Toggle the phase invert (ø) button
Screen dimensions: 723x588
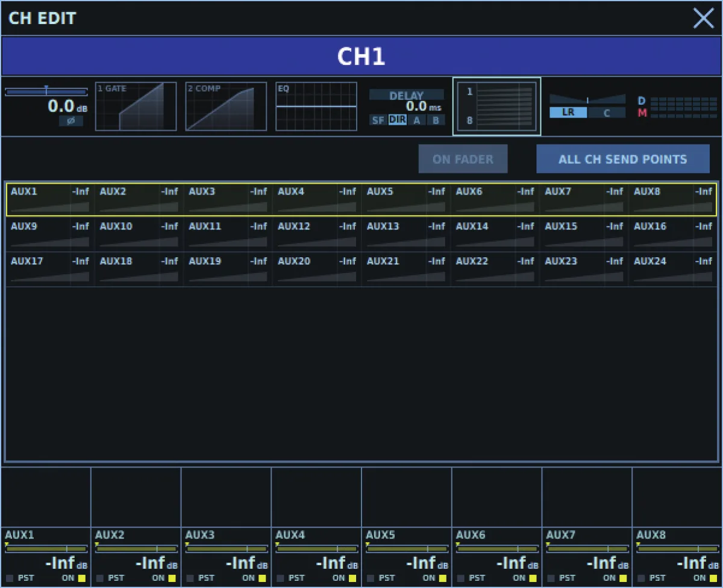pyautogui.click(x=70, y=121)
